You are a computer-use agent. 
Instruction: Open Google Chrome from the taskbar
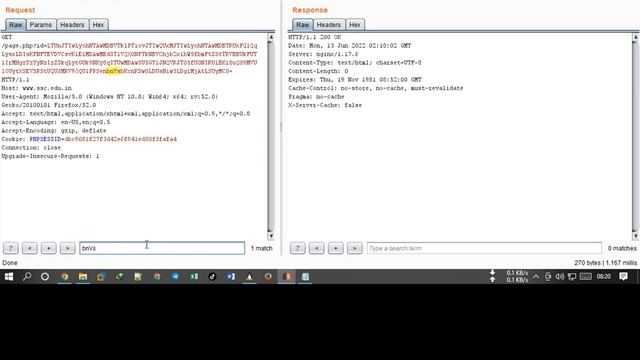(x=64, y=277)
